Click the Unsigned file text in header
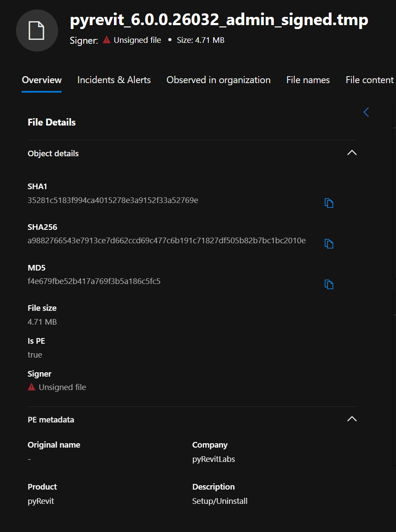Viewport: 396px width, 532px height. (137, 40)
